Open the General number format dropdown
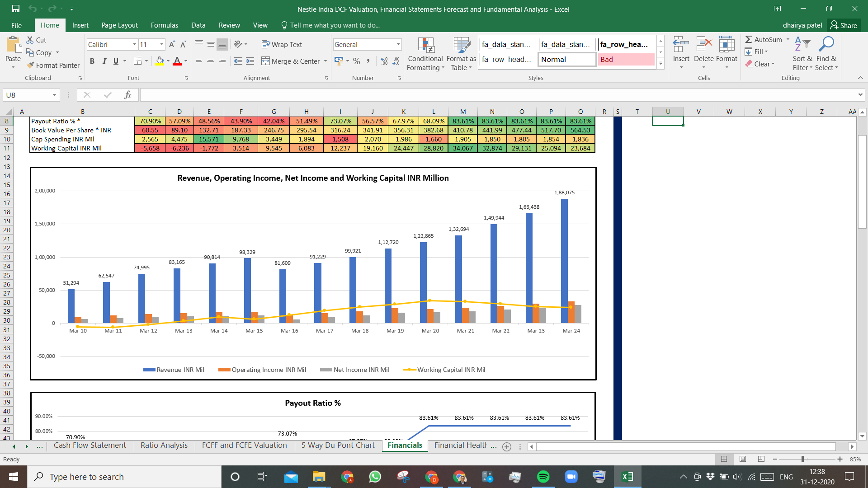 coord(398,44)
